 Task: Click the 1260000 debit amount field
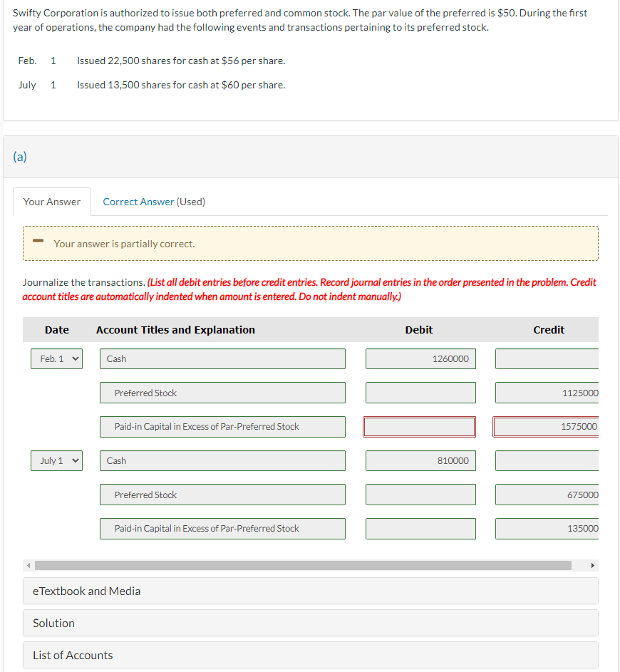click(420, 358)
